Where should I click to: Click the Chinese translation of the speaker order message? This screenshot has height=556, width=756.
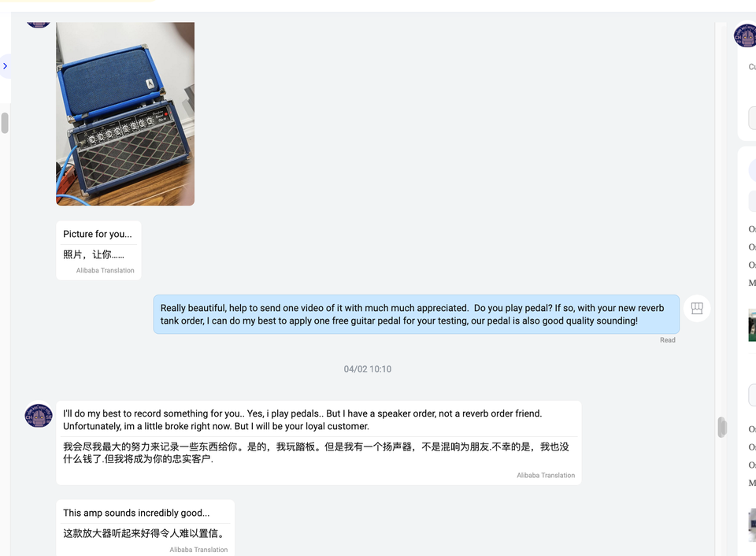[317, 453]
